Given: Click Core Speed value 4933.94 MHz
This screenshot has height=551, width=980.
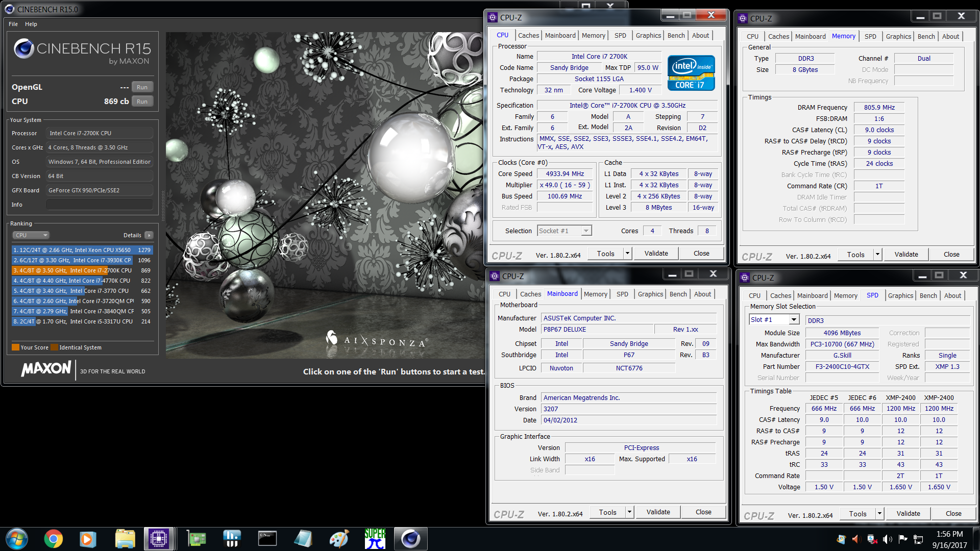Looking at the screenshot, I should click(565, 174).
